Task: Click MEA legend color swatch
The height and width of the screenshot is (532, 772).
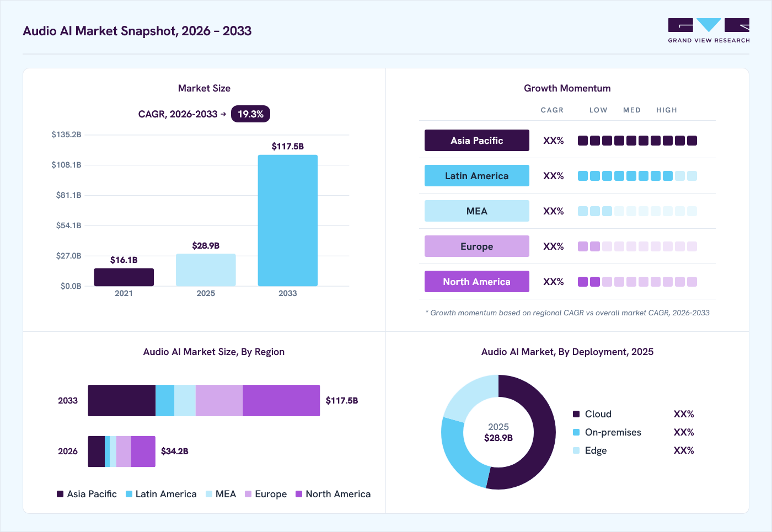Action: (x=209, y=494)
